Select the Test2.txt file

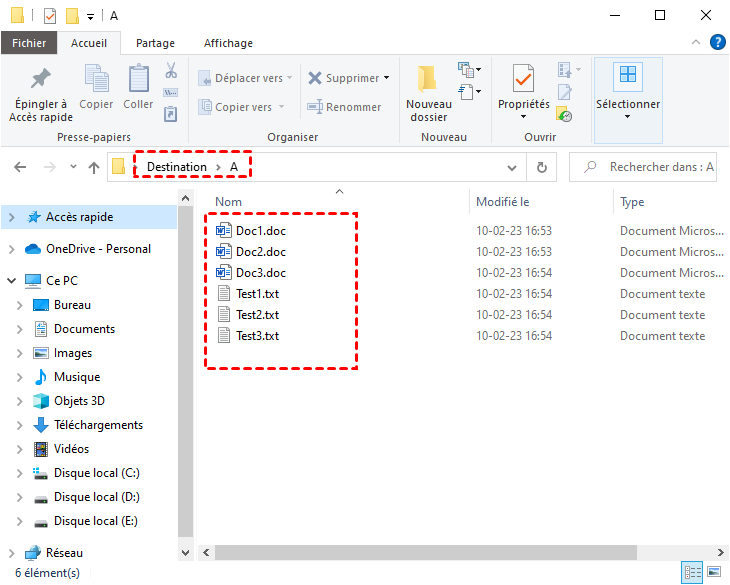pyautogui.click(x=257, y=315)
